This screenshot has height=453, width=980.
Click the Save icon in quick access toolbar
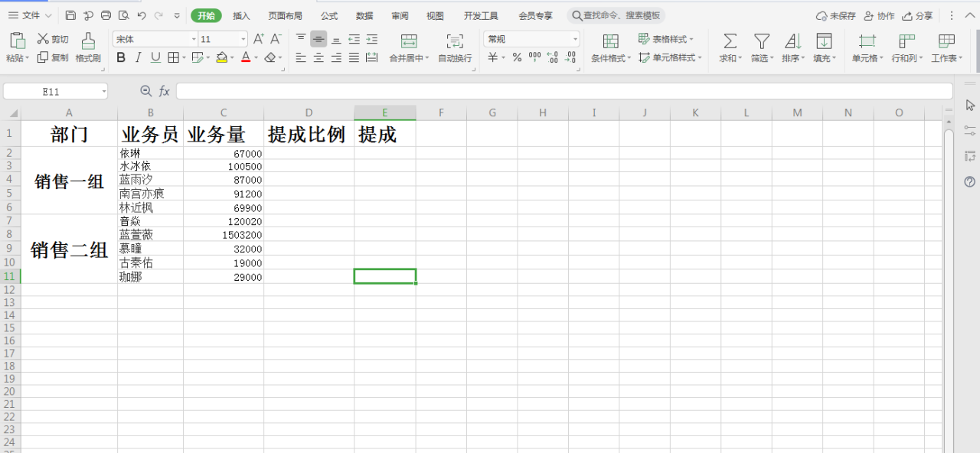[x=70, y=15]
